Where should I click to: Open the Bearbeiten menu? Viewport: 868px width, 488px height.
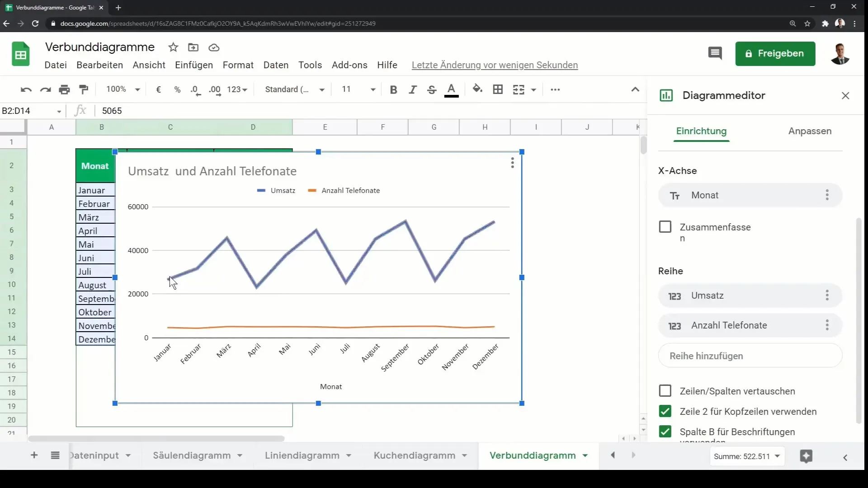(x=100, y=65)
